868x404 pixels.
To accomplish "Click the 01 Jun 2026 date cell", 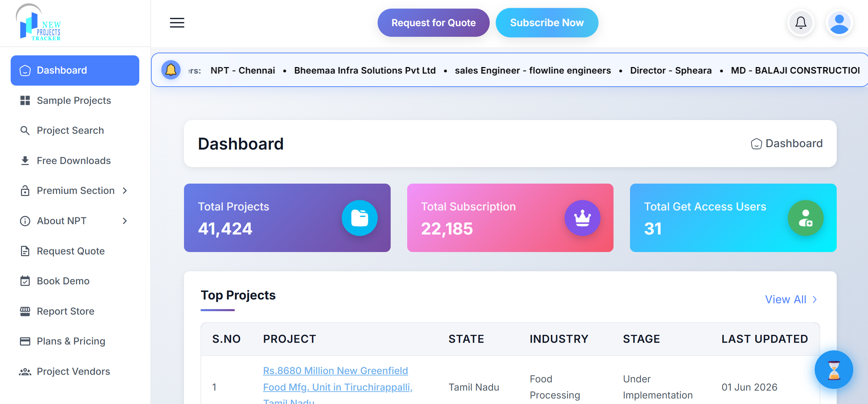I will click(749, 387).
